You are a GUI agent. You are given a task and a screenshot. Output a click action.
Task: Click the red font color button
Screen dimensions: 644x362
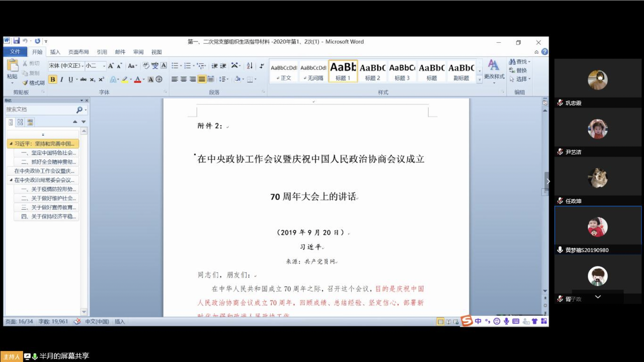click(138, 79)
